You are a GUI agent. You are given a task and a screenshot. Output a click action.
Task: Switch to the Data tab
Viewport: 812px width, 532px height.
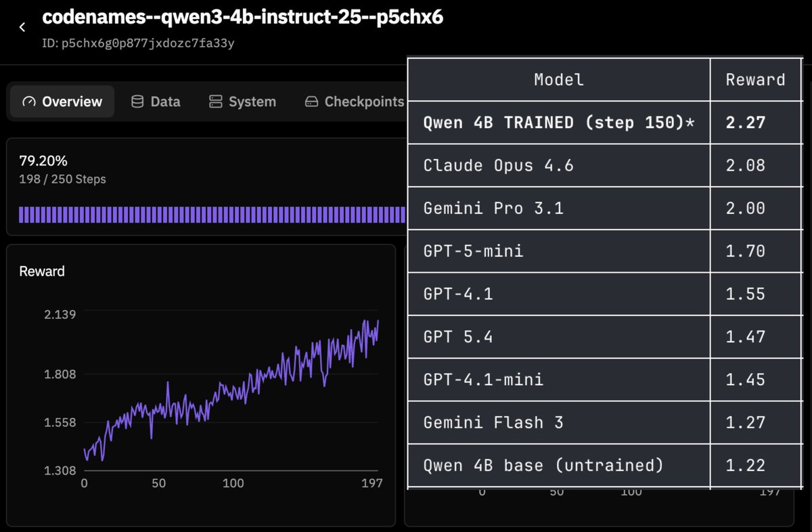(156, 102)
